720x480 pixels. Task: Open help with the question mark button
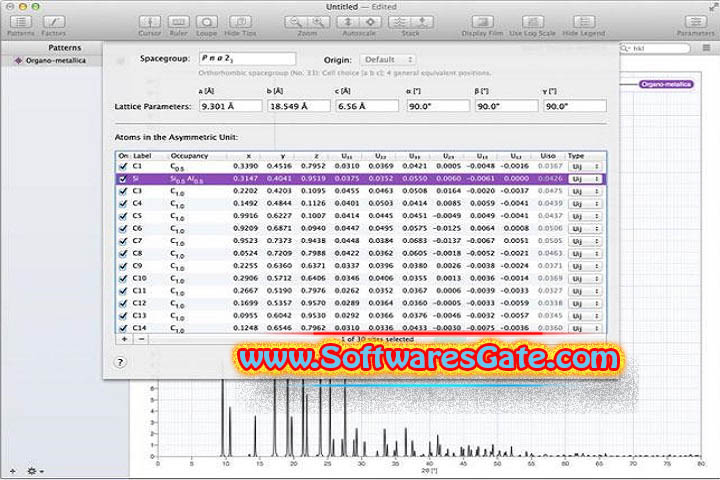click(x=120, y=362)
